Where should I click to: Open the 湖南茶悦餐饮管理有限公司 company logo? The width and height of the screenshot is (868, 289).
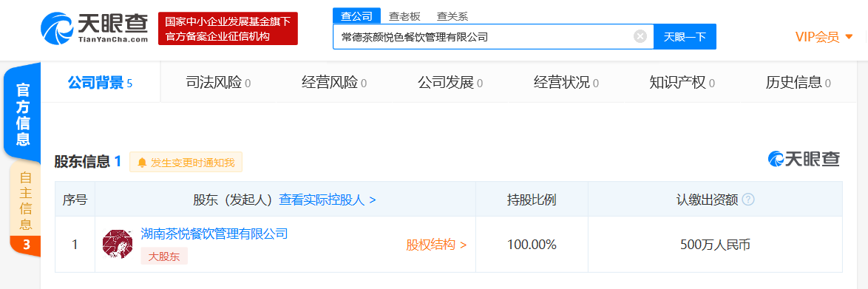(118, 244)
